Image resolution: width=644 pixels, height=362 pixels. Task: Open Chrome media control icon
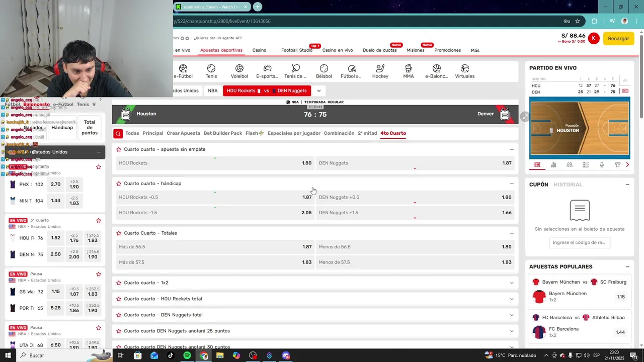tap(612, 21)
